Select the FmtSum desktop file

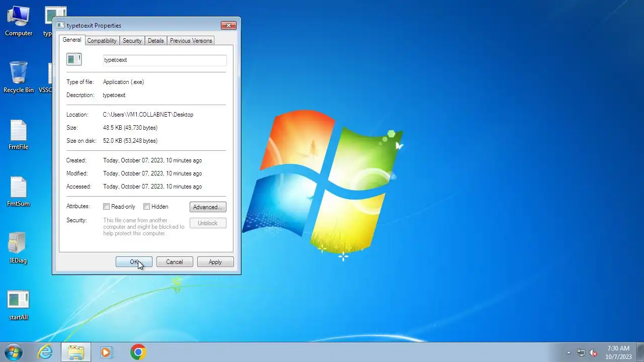coord(19,192)
